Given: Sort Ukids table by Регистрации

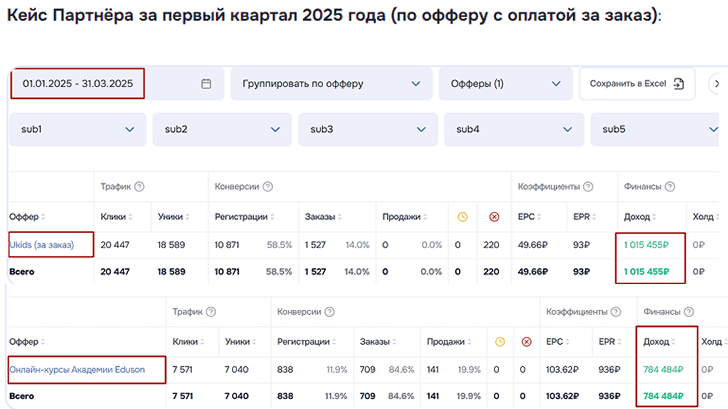Looking at the screenshot, I should tap(244, 217).
